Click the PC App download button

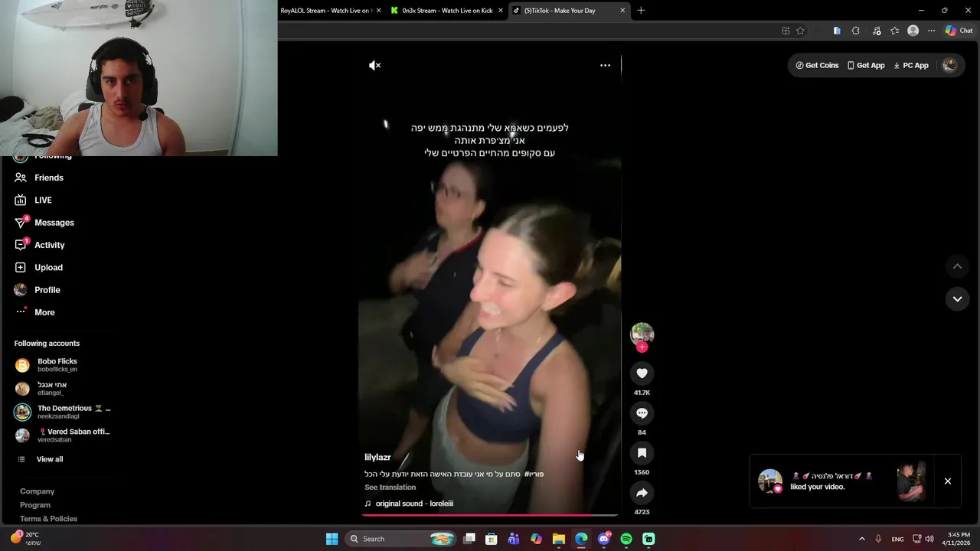click(x=911, y=66)
